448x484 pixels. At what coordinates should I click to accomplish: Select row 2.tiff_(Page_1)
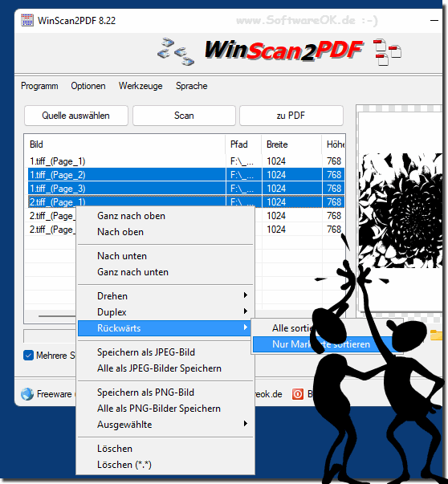[186, 201]
